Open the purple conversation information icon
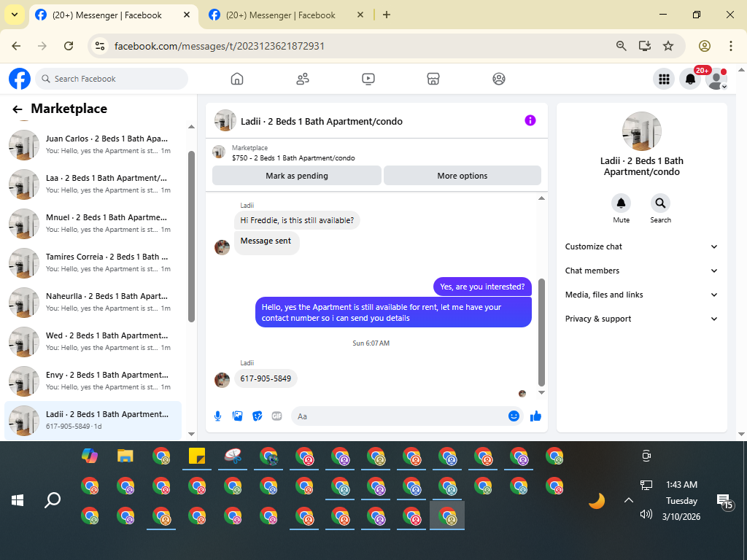This screenshot has height=560, width=747. tap(530, 120)
